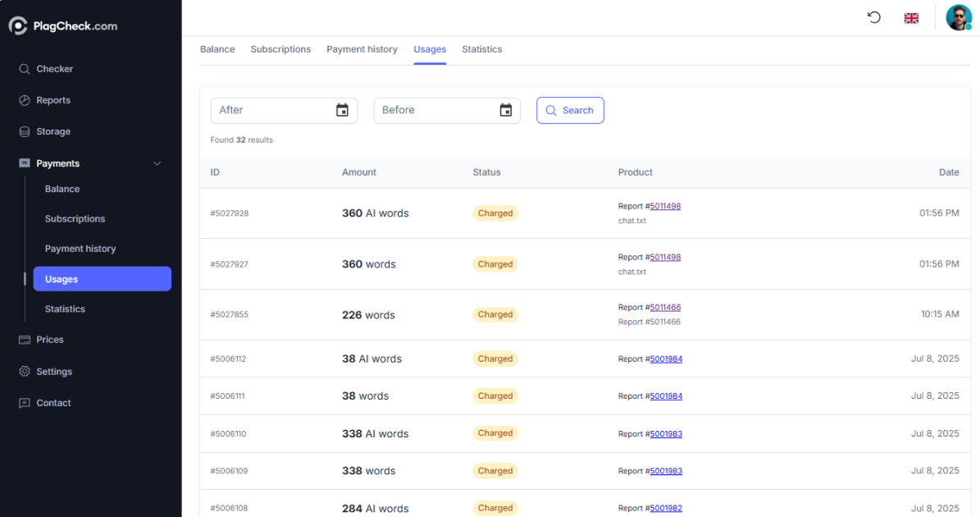This screenshot has height=517, width=980.
Task: Click the profile avatar picture
Action: point(959,17)
